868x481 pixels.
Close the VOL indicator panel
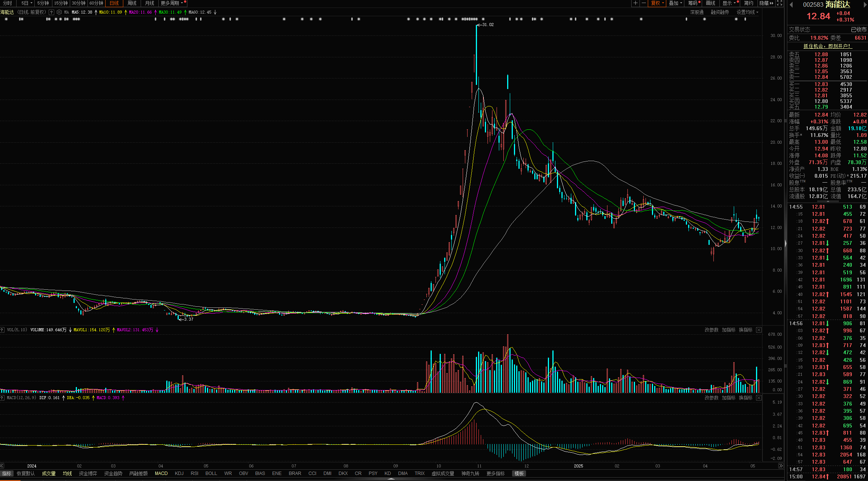point(759,330)
